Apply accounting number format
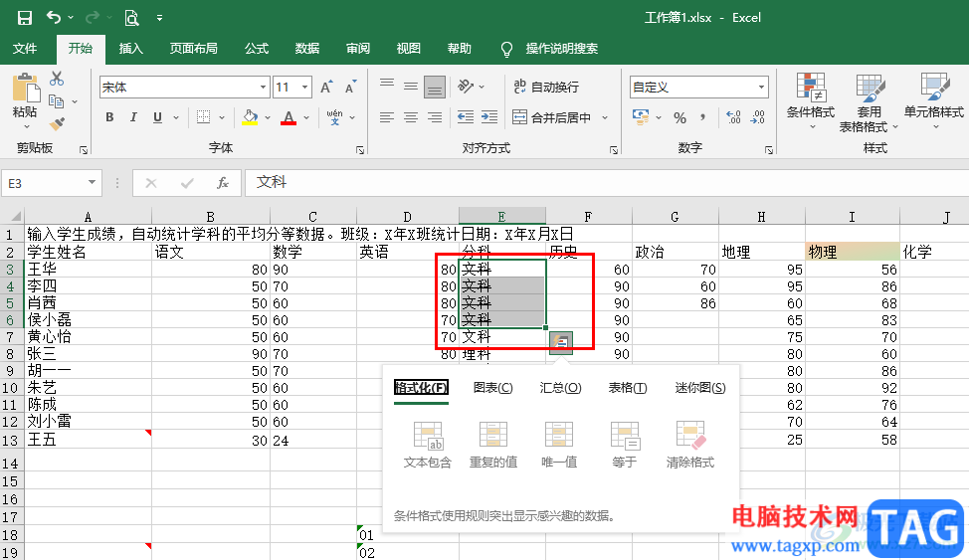The image size is (969, 560). 641,117
